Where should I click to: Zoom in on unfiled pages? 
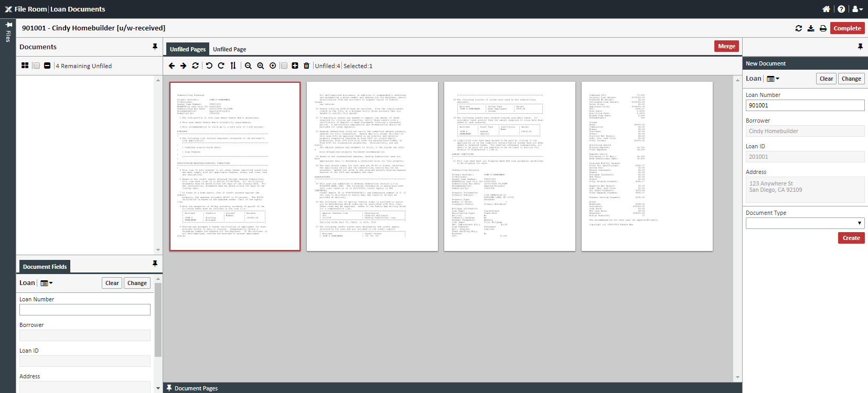[x=261, y=65]
